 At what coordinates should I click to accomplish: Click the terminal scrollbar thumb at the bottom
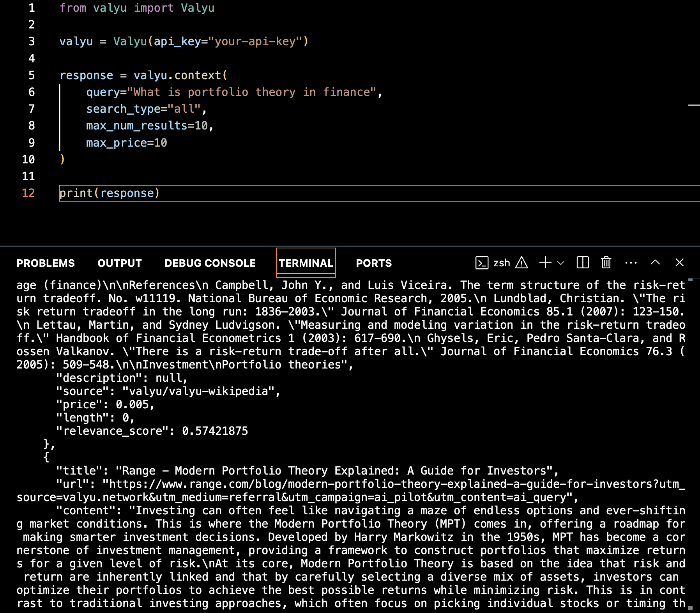tap(690, 608)
